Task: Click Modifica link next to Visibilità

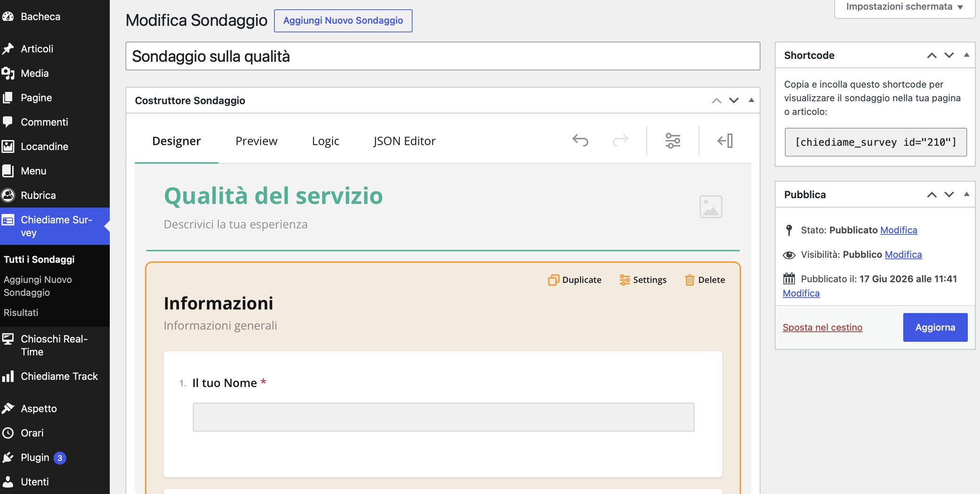Action: pyautogui.click(x=903, y=255)
